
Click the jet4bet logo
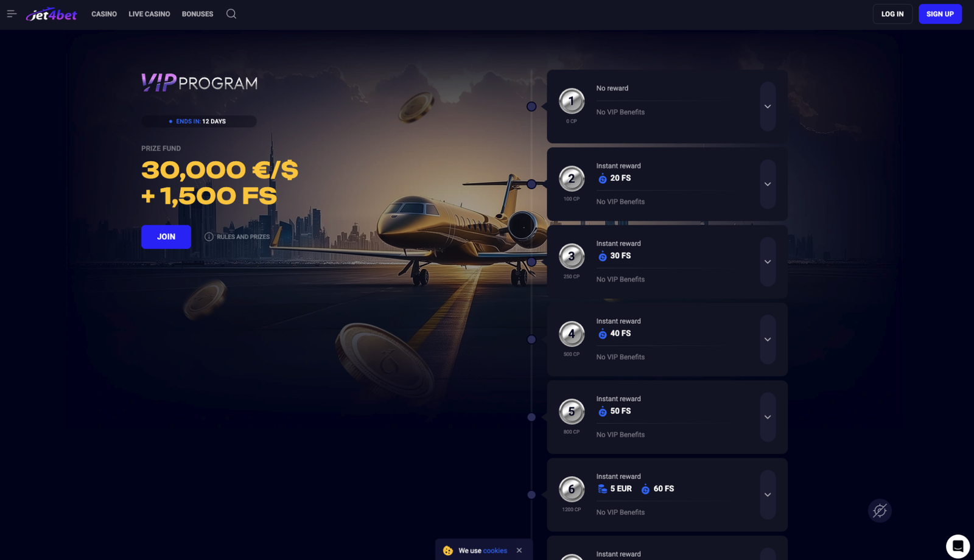click(51, 14)
